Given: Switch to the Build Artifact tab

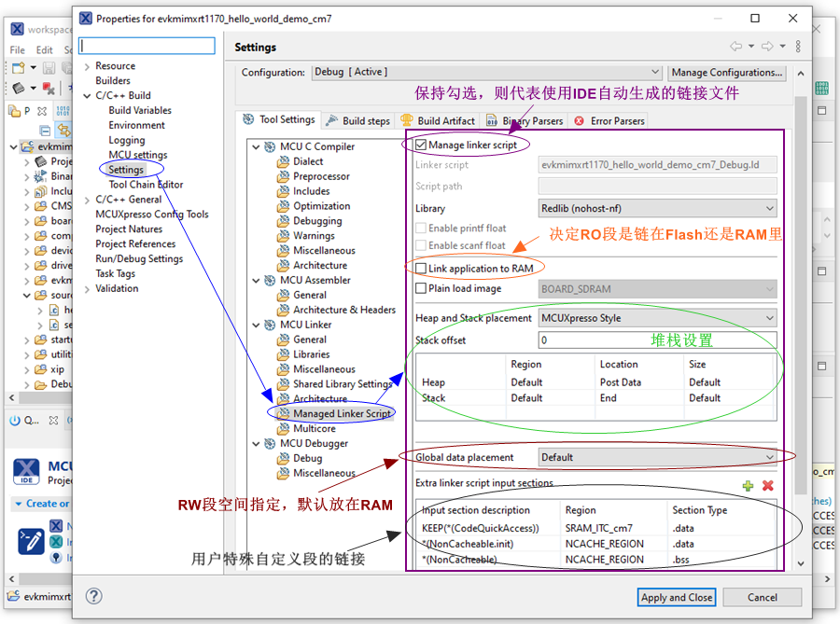Looking at the screenshot, I should [438, 121].
